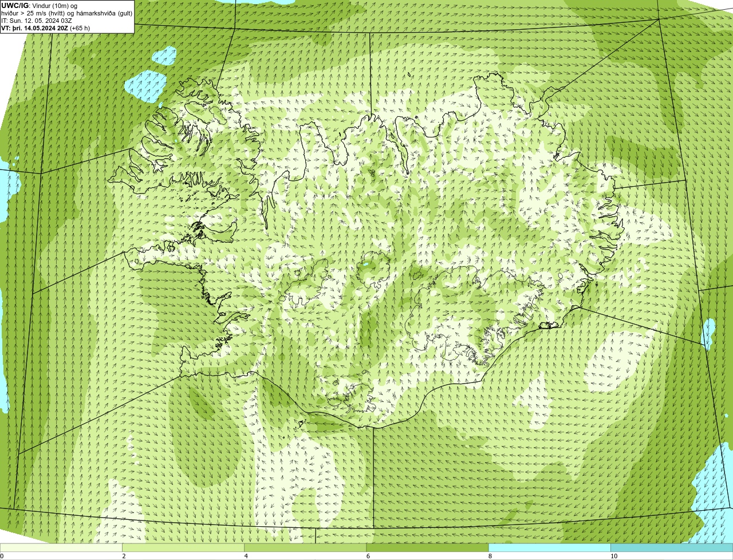
Task: Select the dark green 6–8 m/s scale swatch
Action: pyautogui.click(x=427, y=548)
